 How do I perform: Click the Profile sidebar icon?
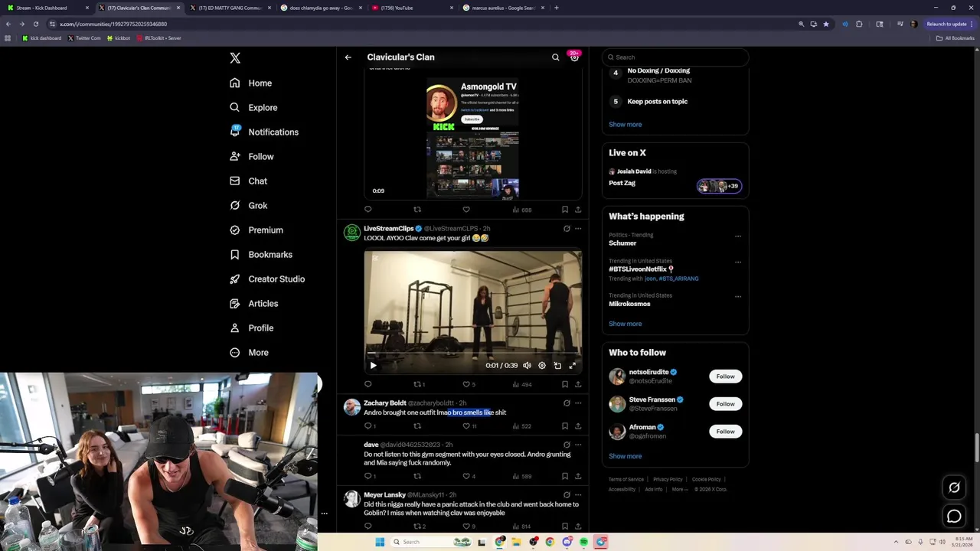[x=234, y=328]
